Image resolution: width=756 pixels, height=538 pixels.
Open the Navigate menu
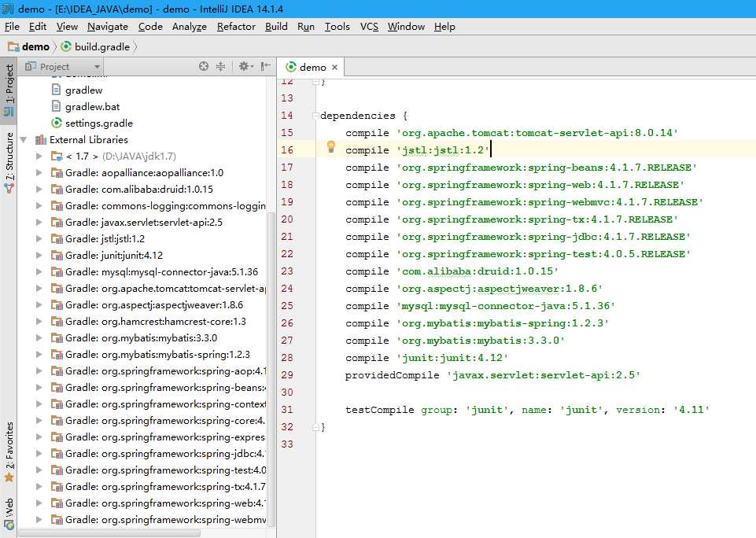click(108, 27)
